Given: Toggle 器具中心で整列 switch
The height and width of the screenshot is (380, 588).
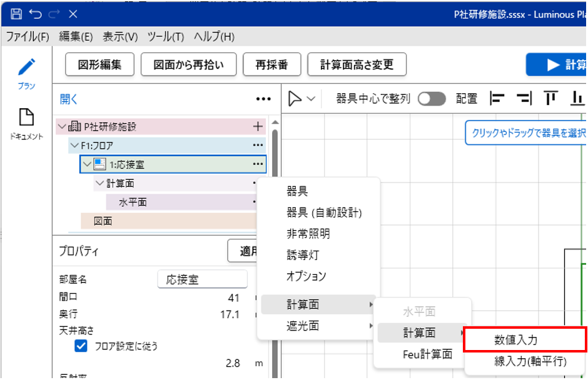Looking at the screenshot, I should coord(432,99).
